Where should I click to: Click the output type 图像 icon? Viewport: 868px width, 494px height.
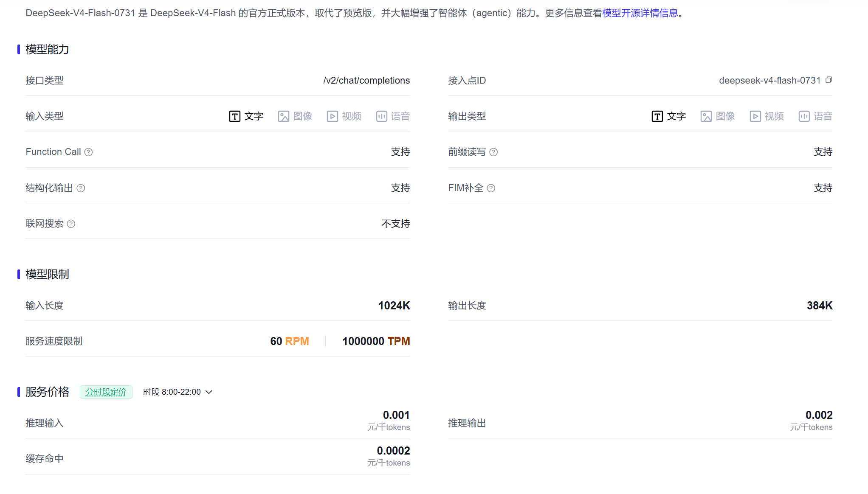point(706,116)
